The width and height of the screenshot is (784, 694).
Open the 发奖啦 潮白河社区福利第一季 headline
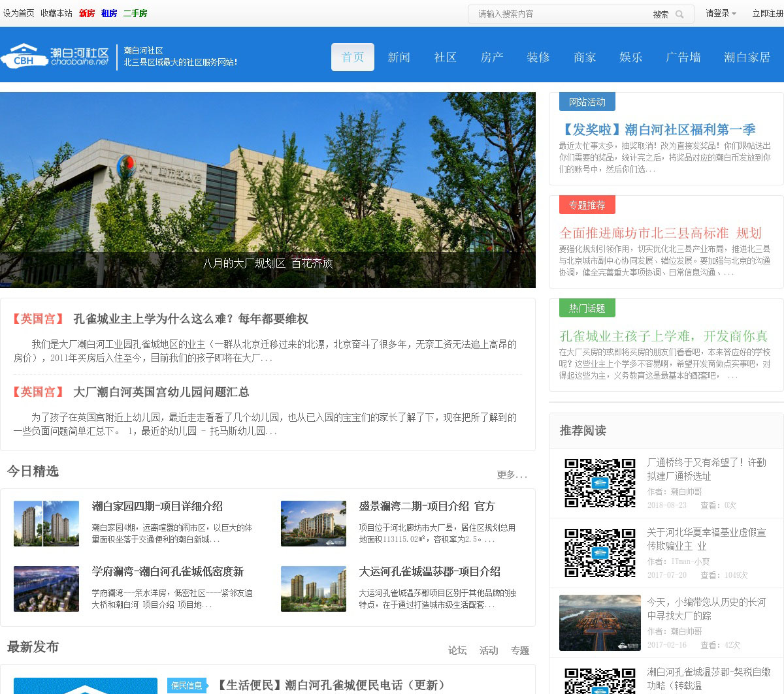click(x=657, y=130)
